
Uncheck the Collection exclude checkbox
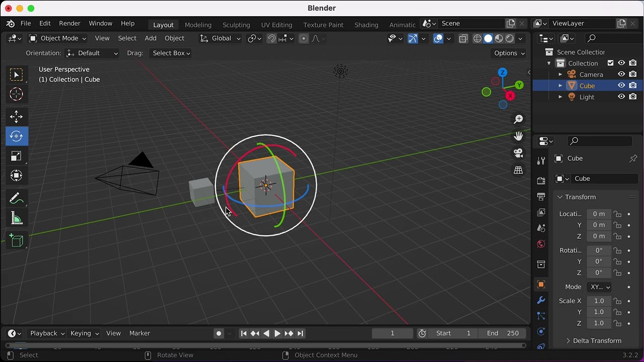click(x=611, y=63)
